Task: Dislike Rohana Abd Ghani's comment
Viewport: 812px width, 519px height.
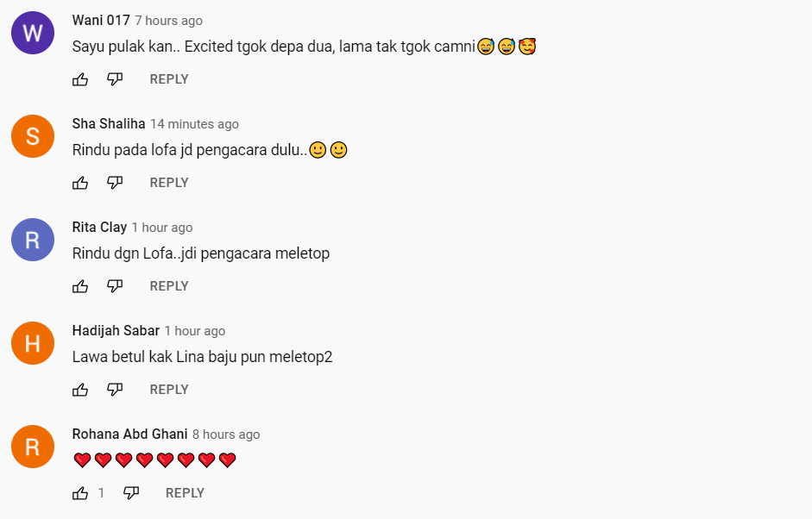Action: (131, 493)
